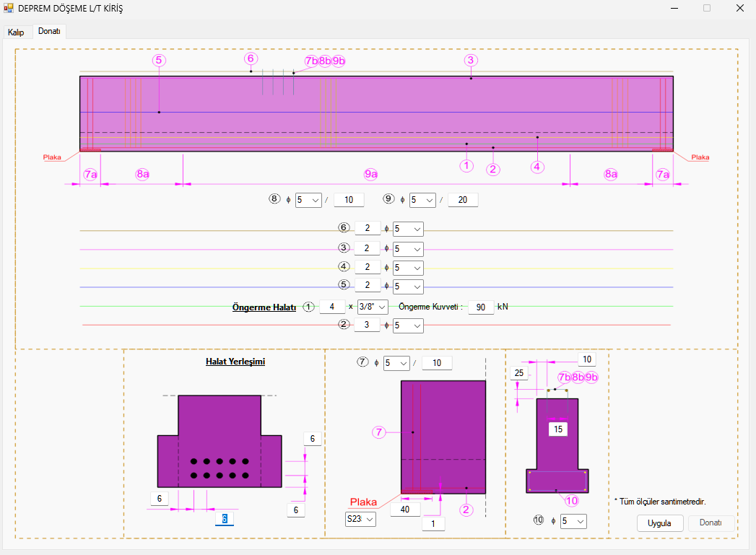Open diameter dropdown for bottom rebar item 2
This screenshot has height=555, width=756.
click(407, 325)
